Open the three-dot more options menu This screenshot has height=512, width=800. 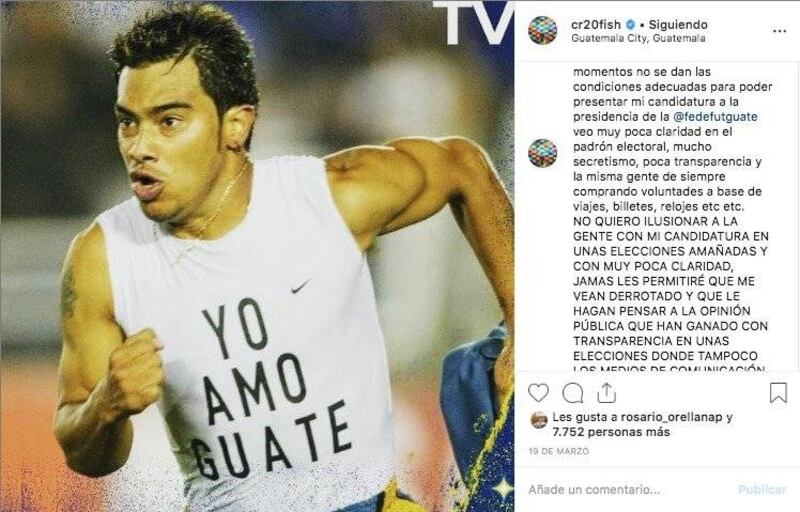tap(780, 31)
